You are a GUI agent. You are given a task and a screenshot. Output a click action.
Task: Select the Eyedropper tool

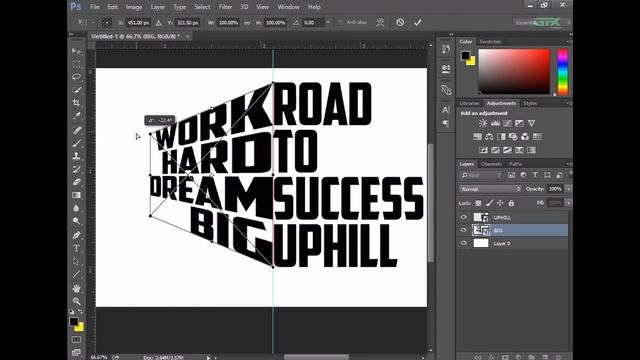click(x=76, y=116)
